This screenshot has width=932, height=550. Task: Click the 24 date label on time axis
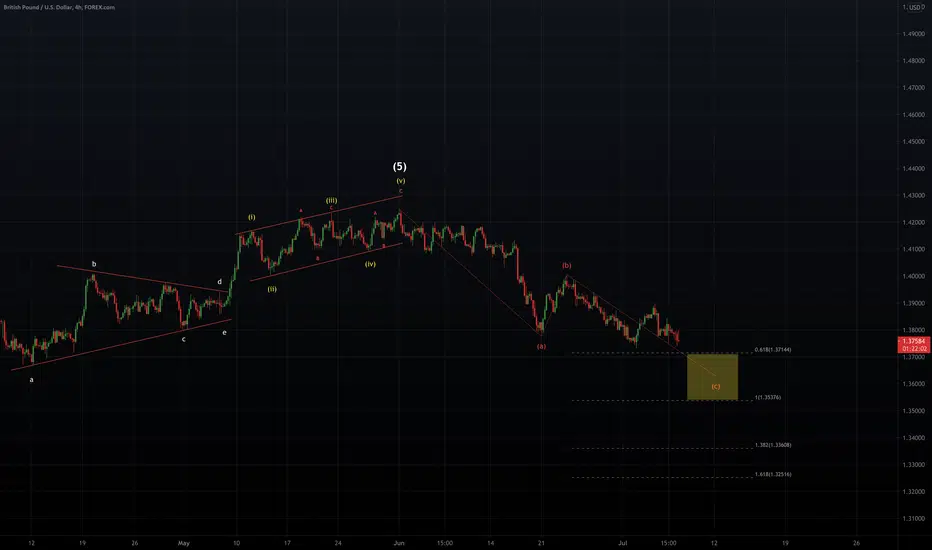pyautogui.click(x=338, y=543)
